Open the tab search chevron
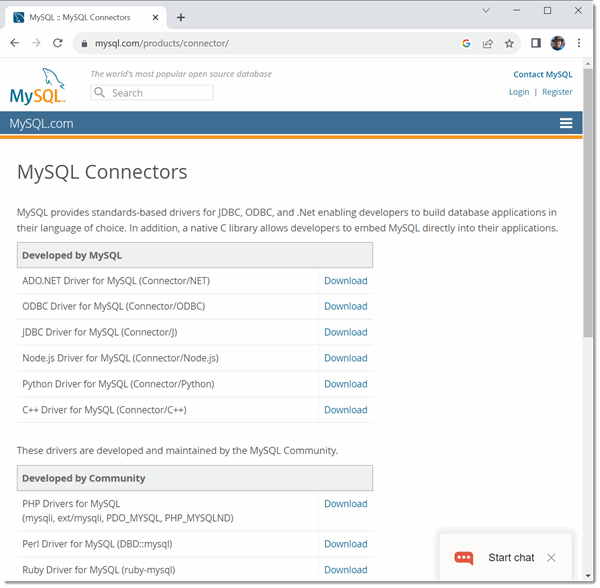600x588 pixels. click(x=486, y=11)
